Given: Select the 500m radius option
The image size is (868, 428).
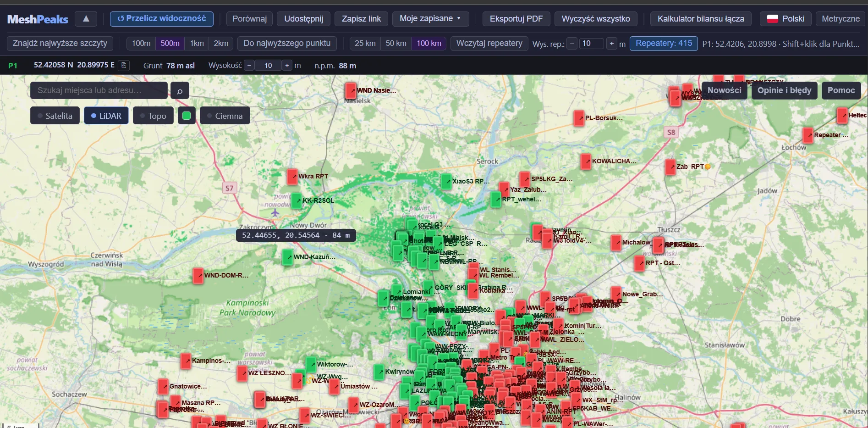Looking at the screenshot, I should 170,43.
